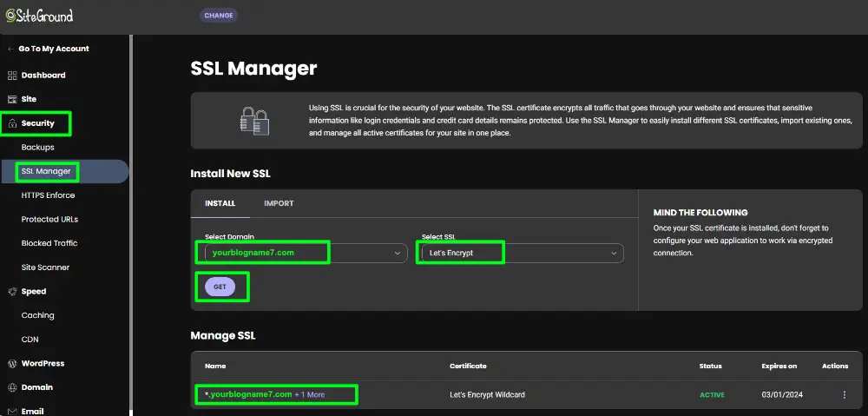The image size is (868, 416).
Task: Open the three-dot Actions menu for certificate
Action: tap(844, 395)
